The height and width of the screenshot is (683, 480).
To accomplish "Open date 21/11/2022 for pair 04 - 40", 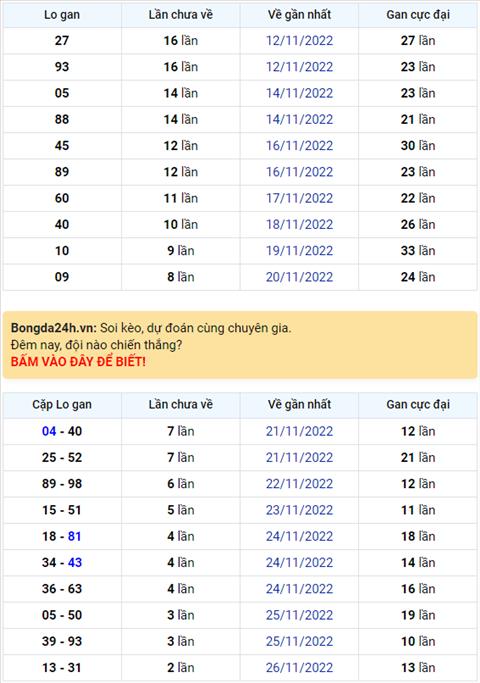I will 299,431.
